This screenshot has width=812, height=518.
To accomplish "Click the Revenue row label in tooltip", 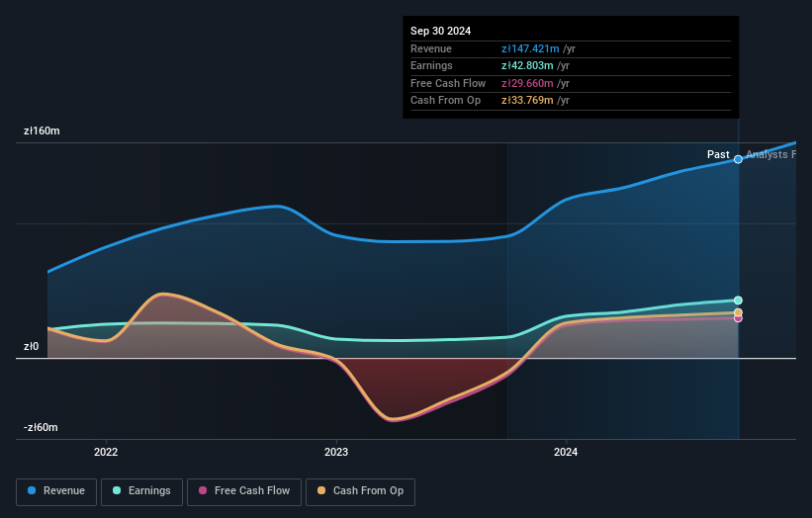I will (x=431, y=48).
